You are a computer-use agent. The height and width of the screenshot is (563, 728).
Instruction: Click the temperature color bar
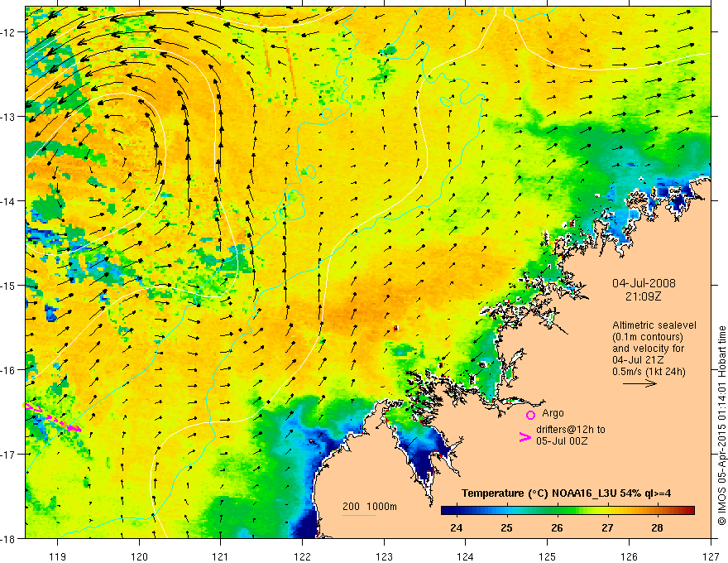tap(568, 511)
